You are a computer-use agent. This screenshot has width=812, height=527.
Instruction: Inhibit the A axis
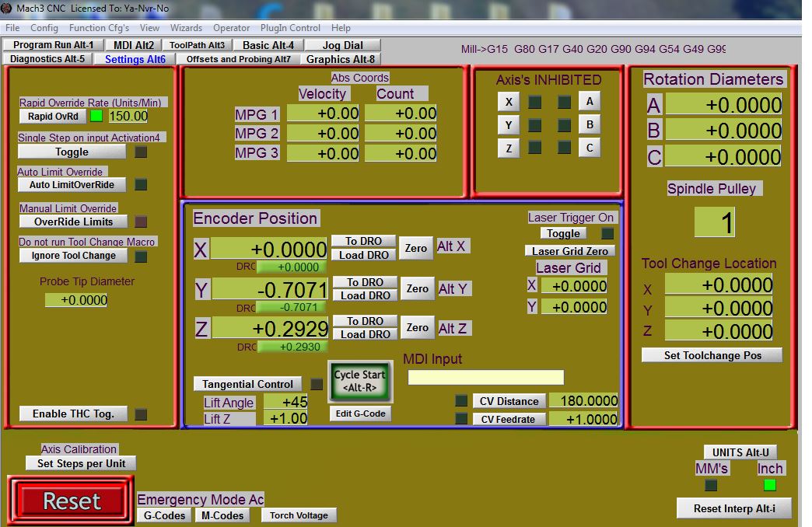[x=590, y=101]
